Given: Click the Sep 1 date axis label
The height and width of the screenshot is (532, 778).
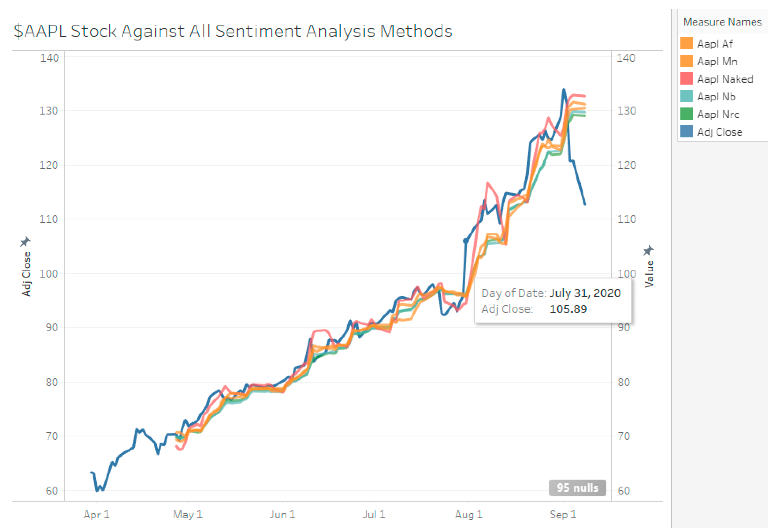Looking at the screenshot, I should coord(563,515).
